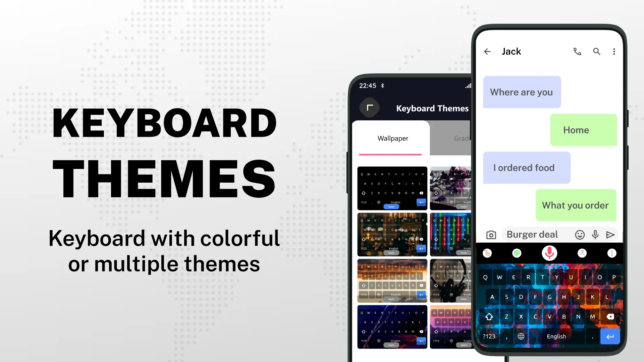Click the search icon in Jack's chat
This screenshot has width=644, height=362.
[597, 51]
